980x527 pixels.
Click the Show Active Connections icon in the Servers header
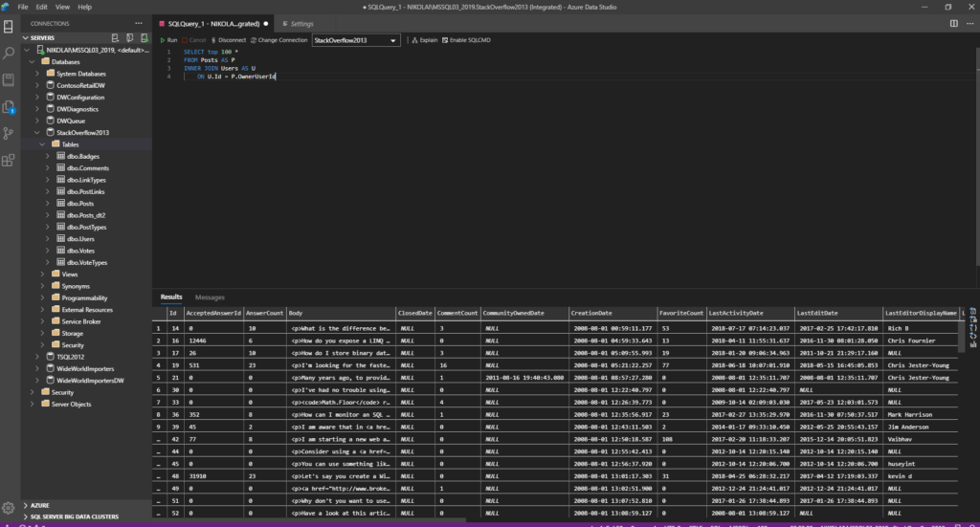click(x=145, y=38)
